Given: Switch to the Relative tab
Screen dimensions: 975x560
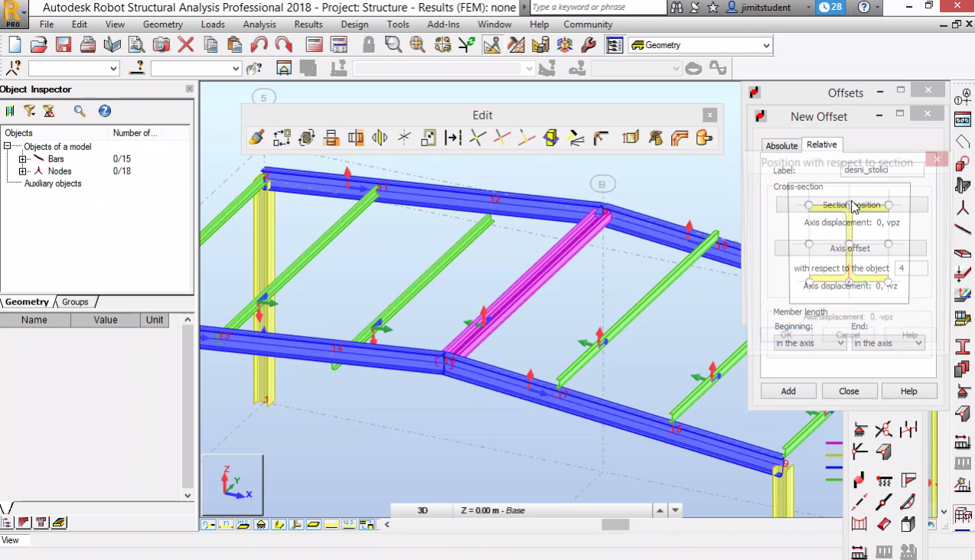Looking at the screenshot, I should click(822, 145).
